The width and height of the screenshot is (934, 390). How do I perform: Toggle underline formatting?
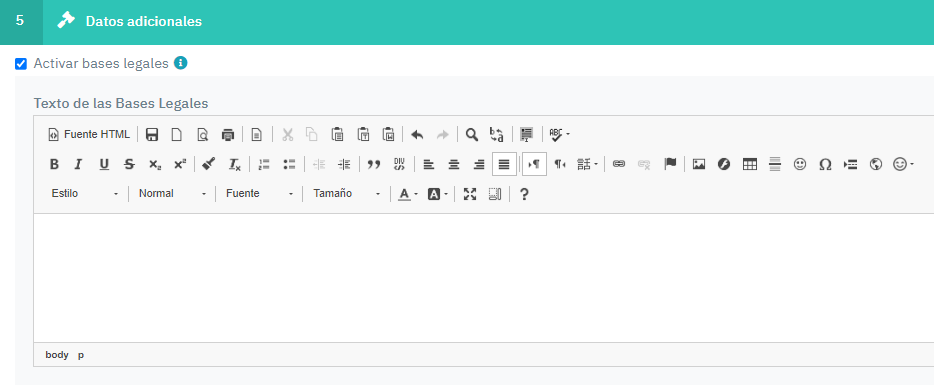click(104, 164)
